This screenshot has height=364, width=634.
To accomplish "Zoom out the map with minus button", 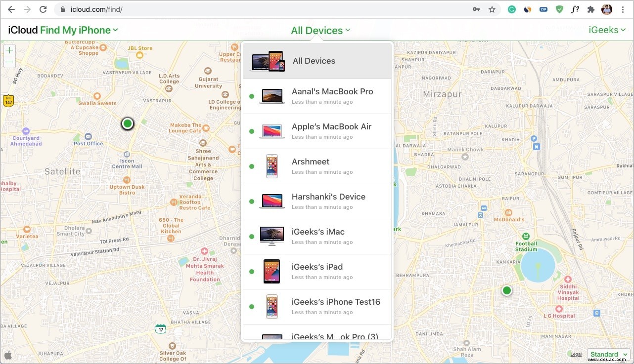I will pos(9,62).
